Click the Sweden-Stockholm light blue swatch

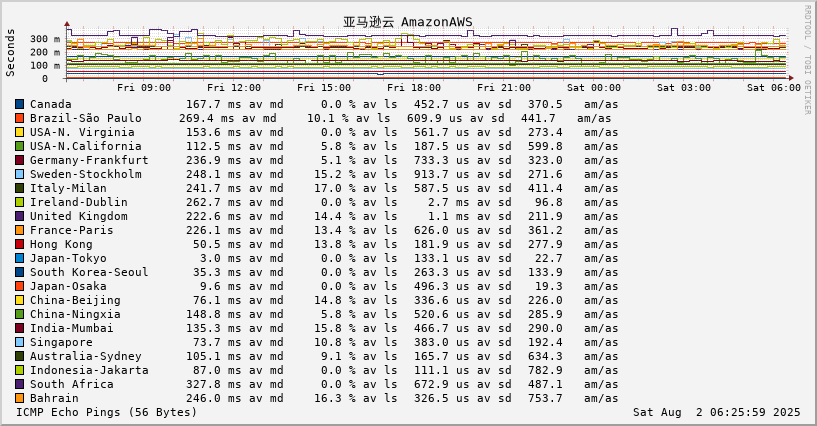19,174
